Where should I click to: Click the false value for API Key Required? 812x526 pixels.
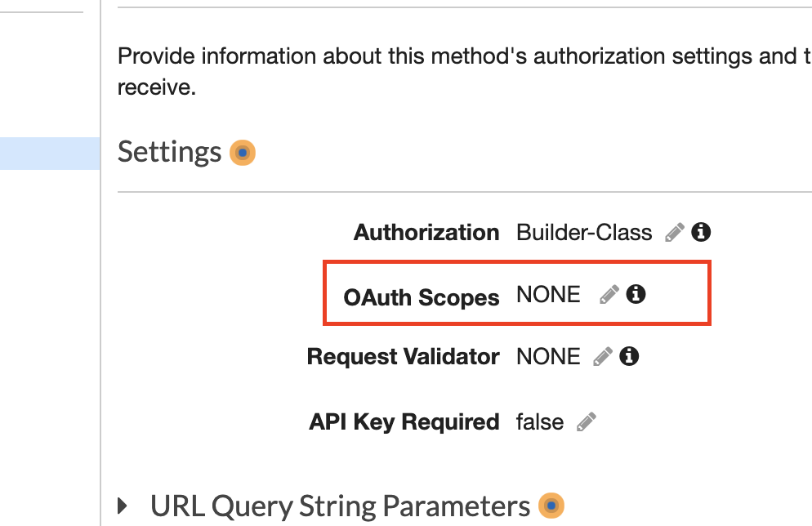click(540, 422)
